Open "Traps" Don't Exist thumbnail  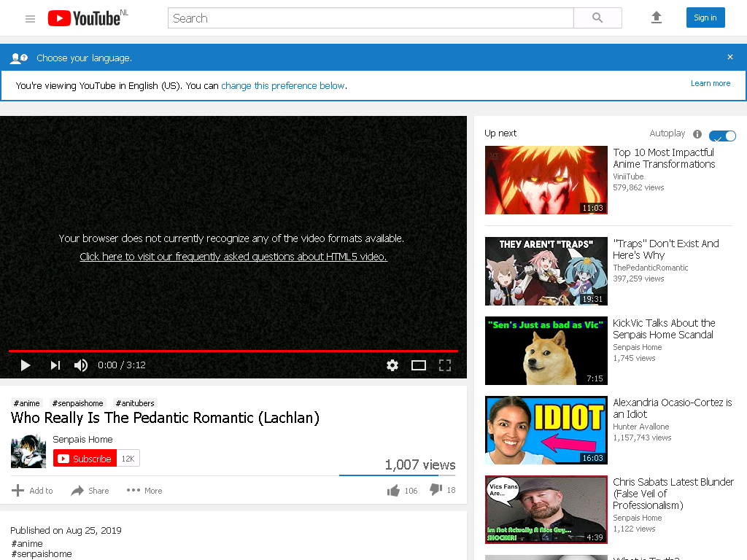pyautogui.click(x=546, y=271)
